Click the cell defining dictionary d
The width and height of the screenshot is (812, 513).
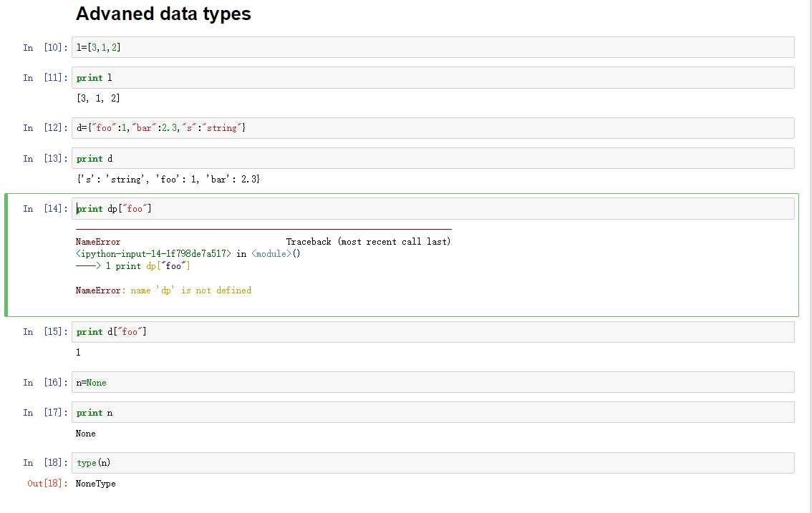pyautogui.click(x=433, y=128)
